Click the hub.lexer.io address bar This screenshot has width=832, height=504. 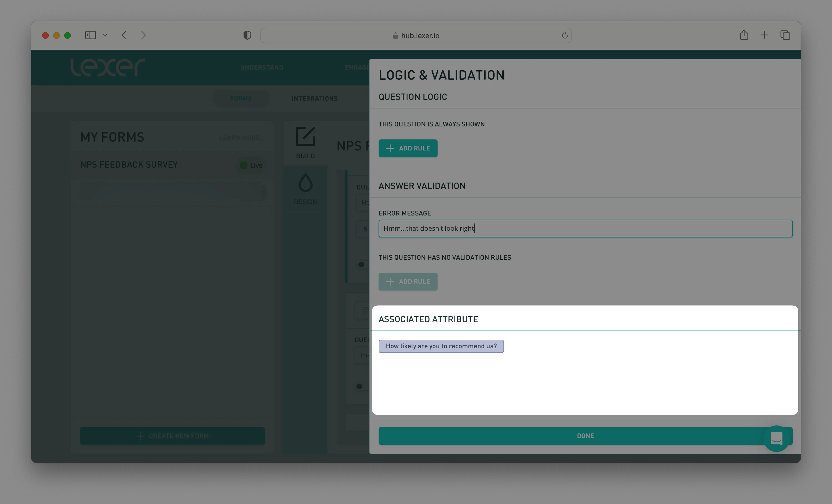416,35
